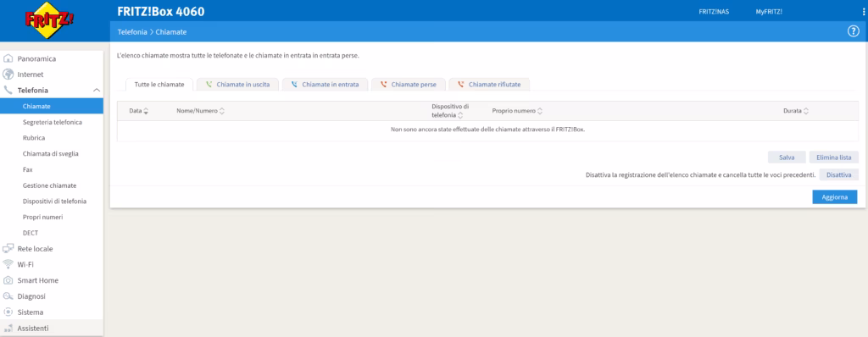Image resolution: width=868 pixels, height=337 pixels.
Task: Sort by Proprio numero column arrows
Action: click(540, 111)
